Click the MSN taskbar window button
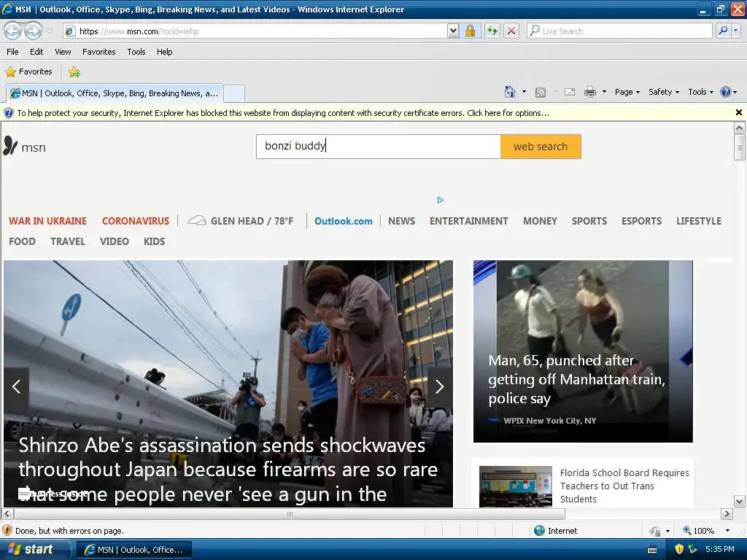 tap(134, 550)
